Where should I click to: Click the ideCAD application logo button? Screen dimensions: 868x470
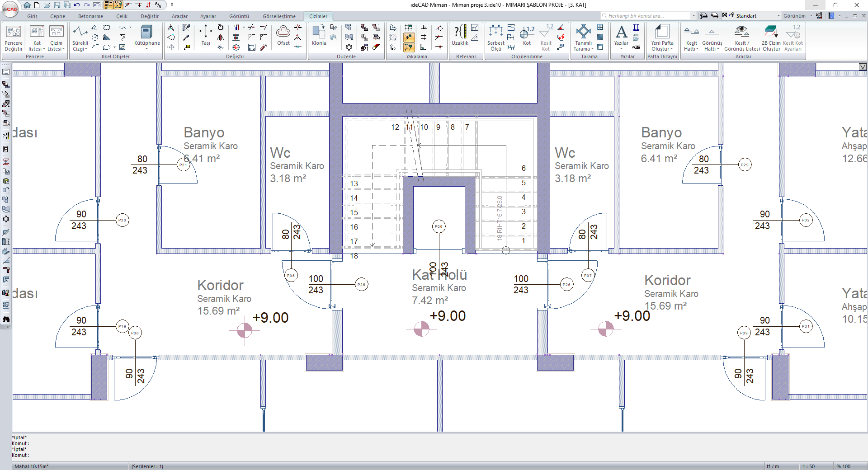(9, 9)
